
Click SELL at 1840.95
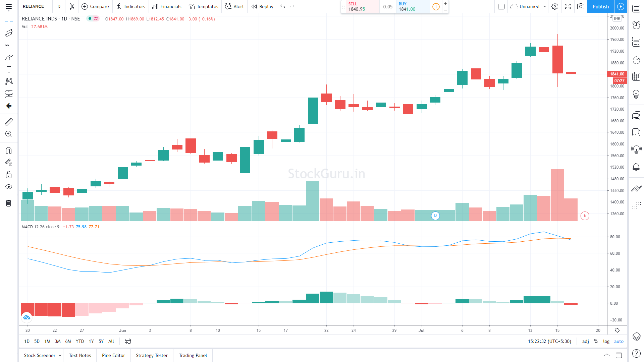tap(362, 7)
